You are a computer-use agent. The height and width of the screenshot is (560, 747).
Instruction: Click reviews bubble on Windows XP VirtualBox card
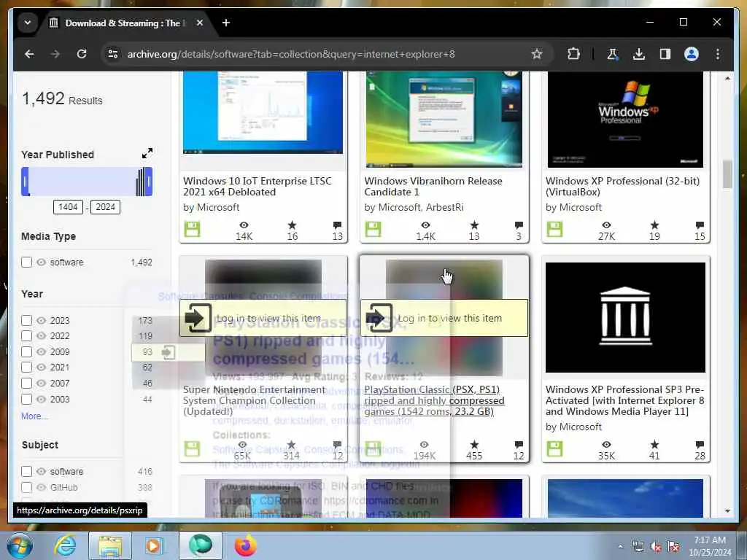[x=700, y=225]
